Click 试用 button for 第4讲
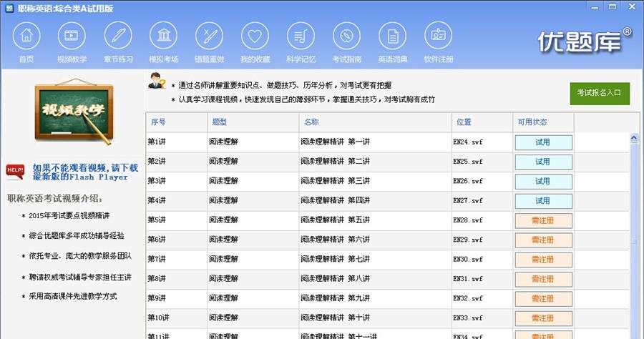644x339 pixels. click(x=543, y=201)
